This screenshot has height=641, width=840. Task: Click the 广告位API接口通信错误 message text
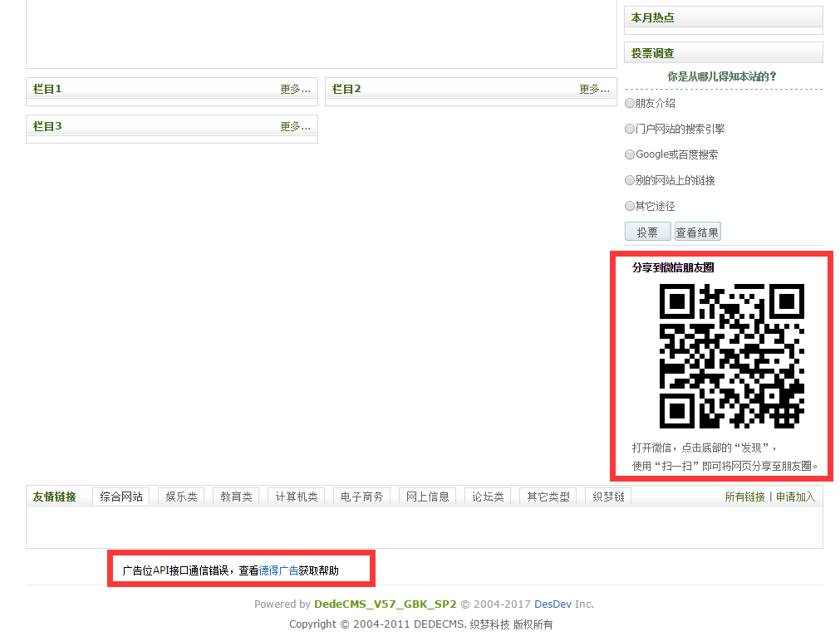(x=175, y=571)
